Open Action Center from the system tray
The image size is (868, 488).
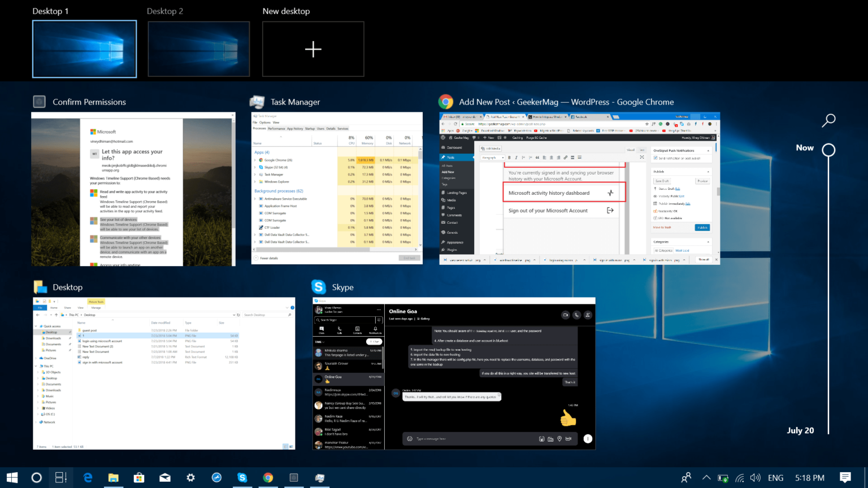(x=845, y=477)
